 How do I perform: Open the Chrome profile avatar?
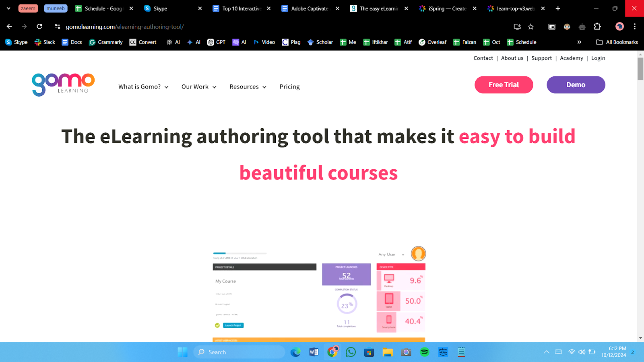click(619, 27)
